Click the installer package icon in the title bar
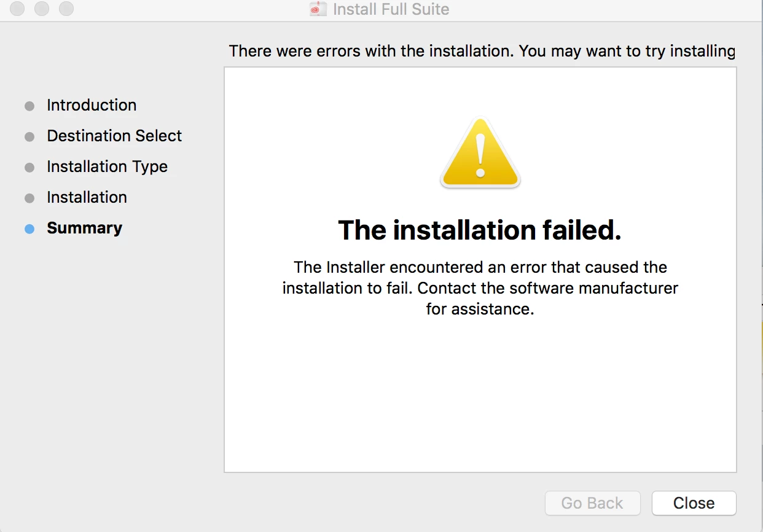The height and width of the screenshot is (532, 763). pyautogui.click(x=318, y=9)
